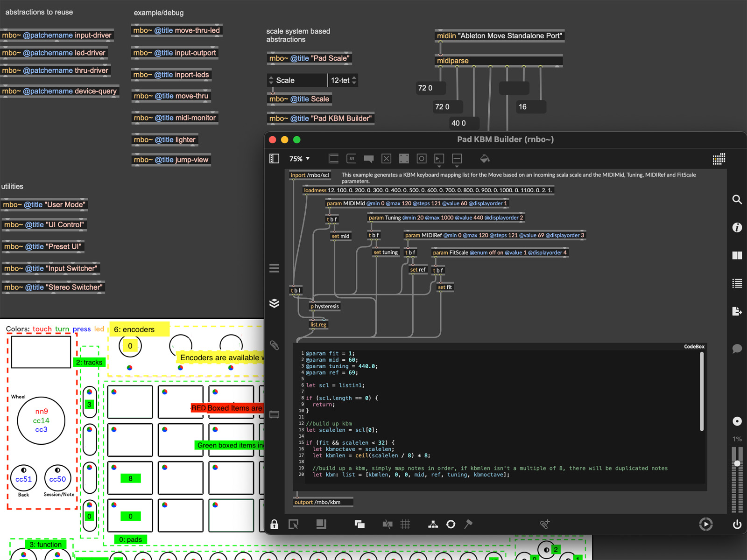The width and height of the screenshot is (747, 560).
Task: Open the 75% zoom dropdown
Action: point(299,159)
